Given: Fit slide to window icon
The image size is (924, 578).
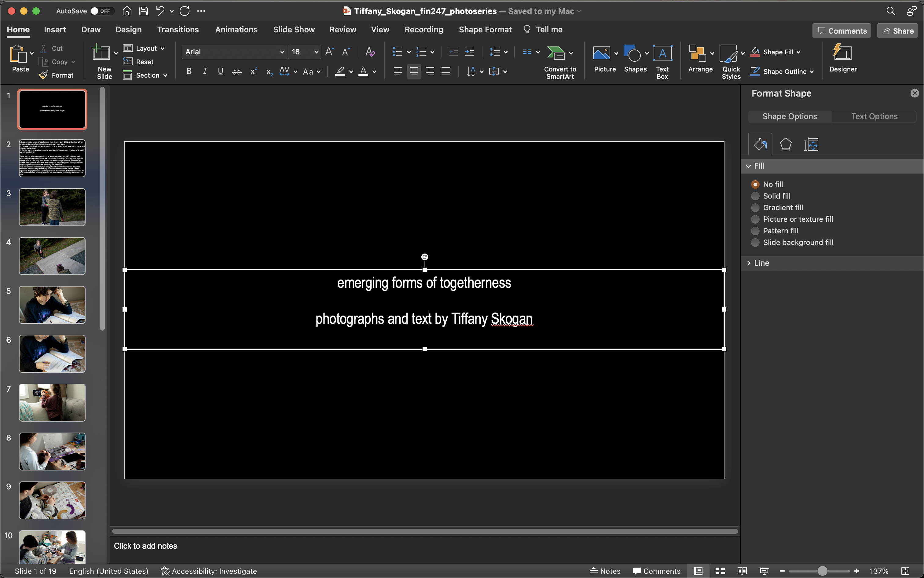Looking at the screenshot, I should point(905,571).
